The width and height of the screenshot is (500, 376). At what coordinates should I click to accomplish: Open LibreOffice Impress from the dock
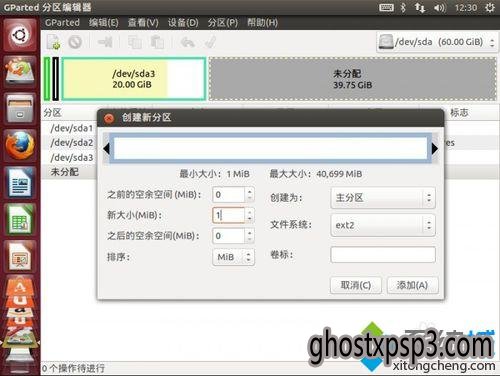(x=20, y=256)
